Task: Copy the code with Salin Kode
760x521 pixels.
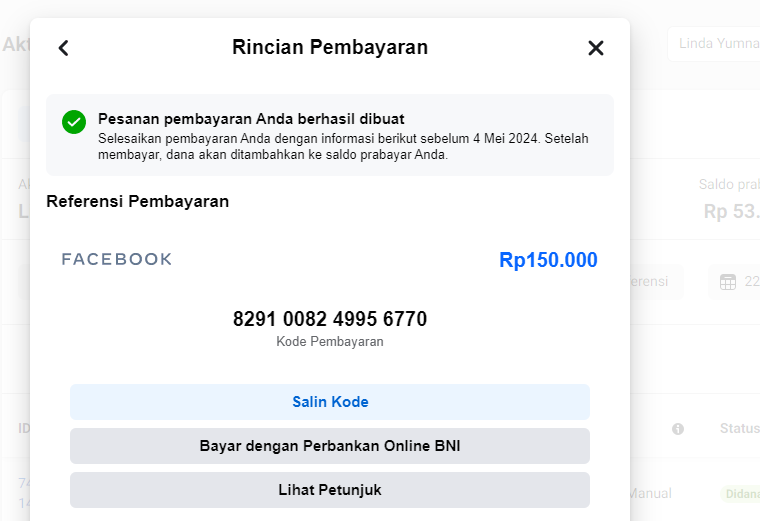Action: (330, 402)
